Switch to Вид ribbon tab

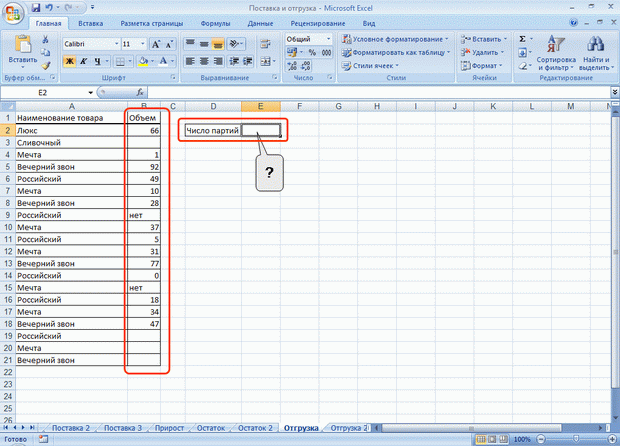coord(369,23)
